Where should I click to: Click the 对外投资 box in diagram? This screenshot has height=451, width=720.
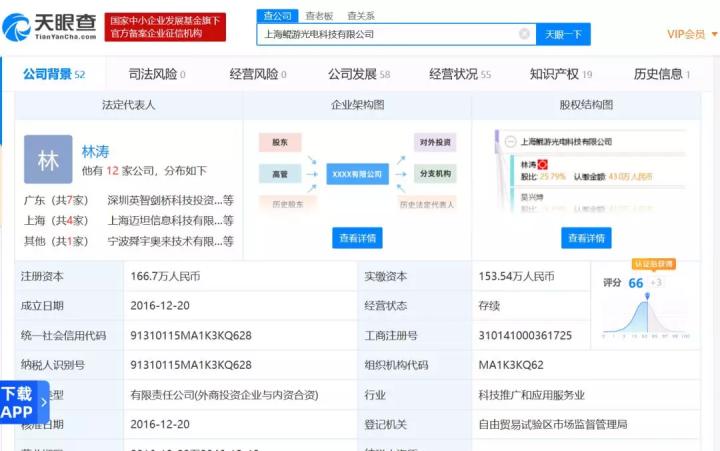point(435,142)
